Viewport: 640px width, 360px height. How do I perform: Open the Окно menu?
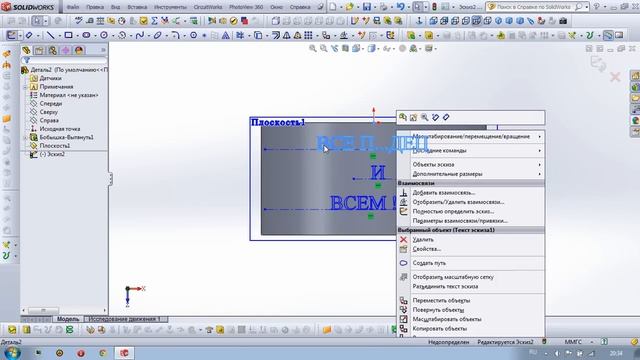[276, 7]
